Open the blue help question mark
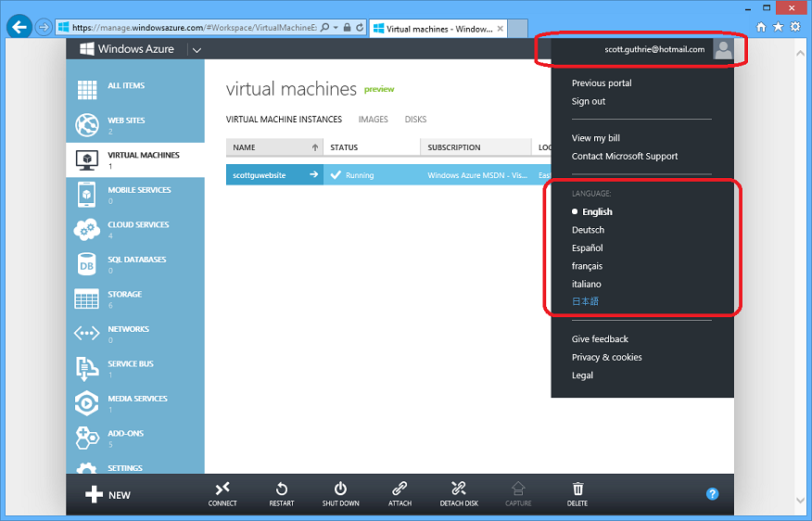 click(x=713, y=494)
